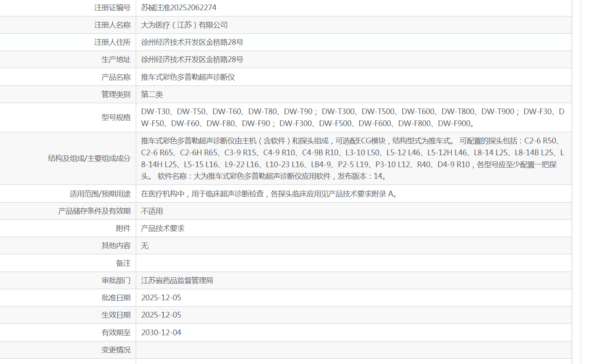Click the 其他内容 label

[116, 246]
